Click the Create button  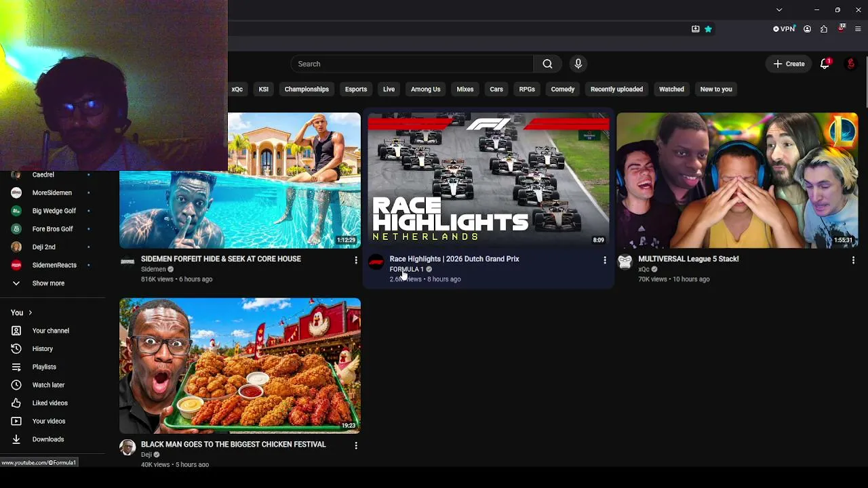pyautogui.click(x=789, y=64)
